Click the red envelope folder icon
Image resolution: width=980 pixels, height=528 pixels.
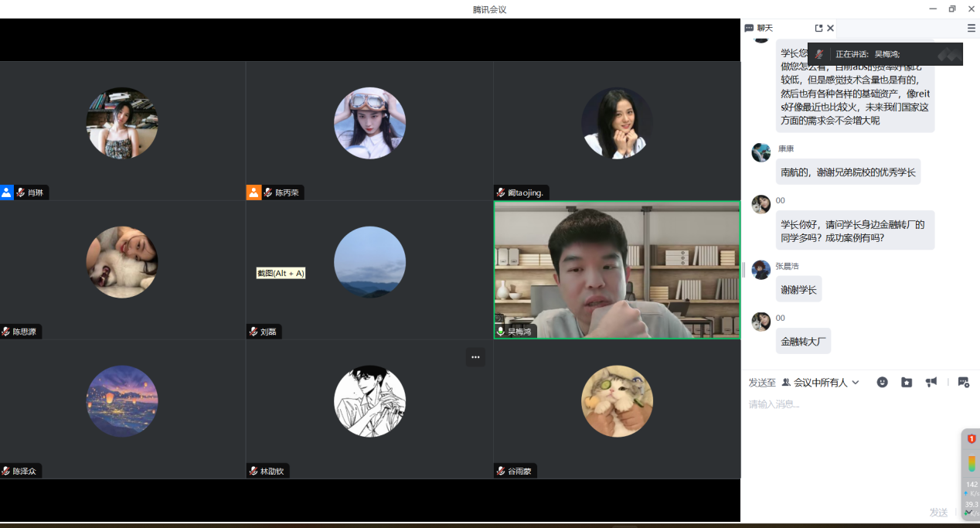click(x=907, y=382)
